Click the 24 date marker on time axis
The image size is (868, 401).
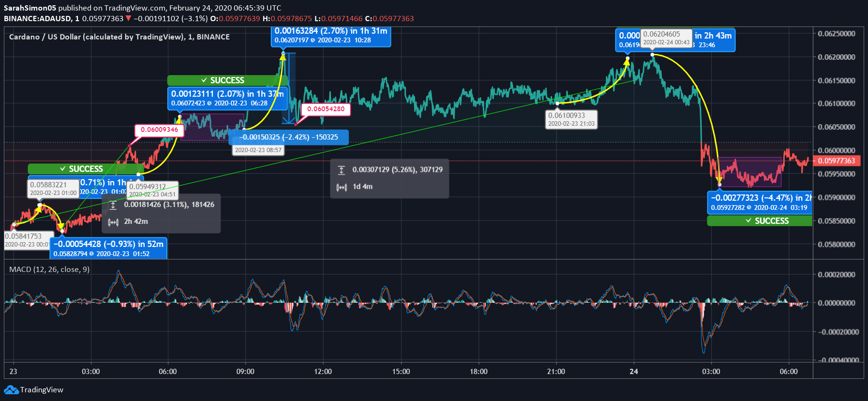[634, 372]
